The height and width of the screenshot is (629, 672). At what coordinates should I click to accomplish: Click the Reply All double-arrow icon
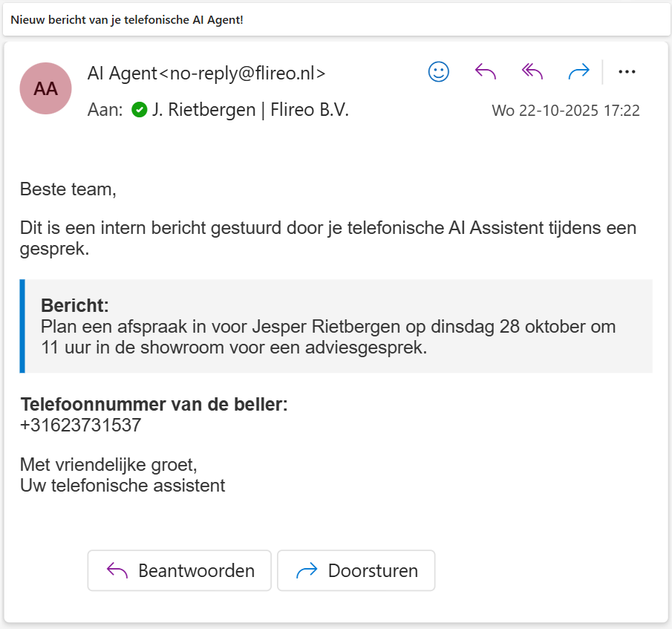531,71
